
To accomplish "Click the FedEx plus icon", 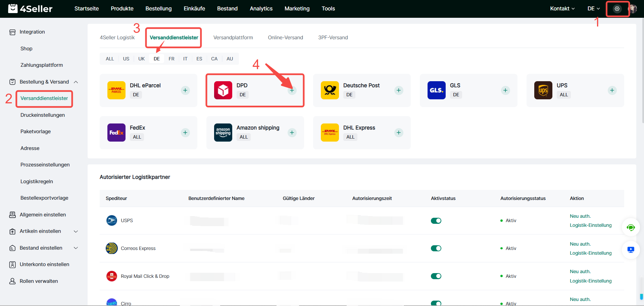I will [x=185, y=133].
